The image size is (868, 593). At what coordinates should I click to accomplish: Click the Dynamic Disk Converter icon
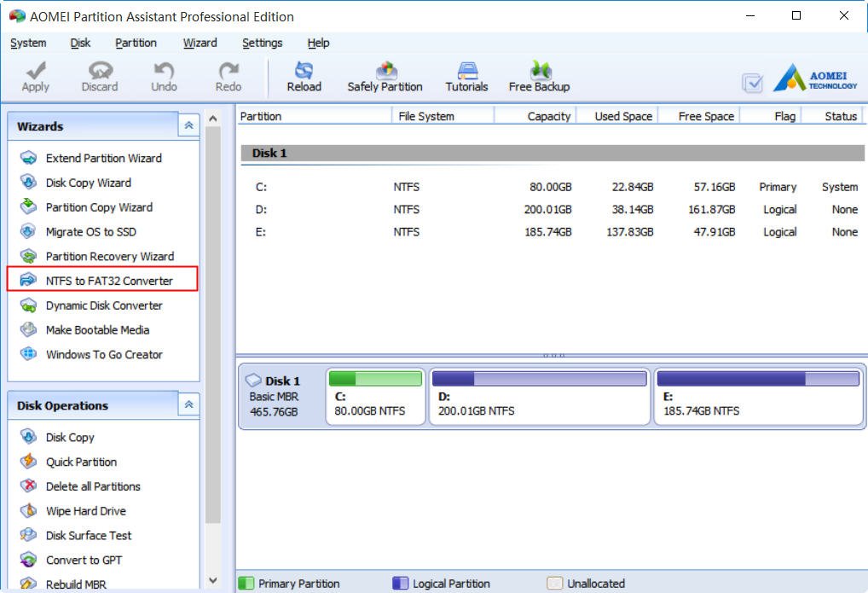(28, 305)
